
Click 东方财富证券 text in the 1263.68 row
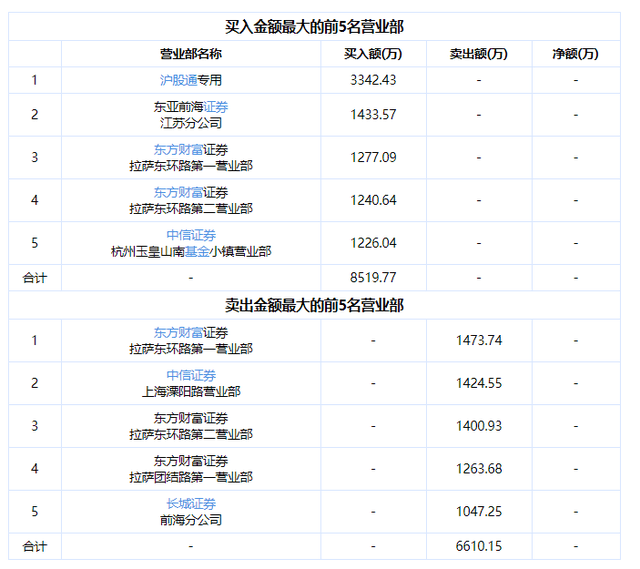[x=191, y=461]
